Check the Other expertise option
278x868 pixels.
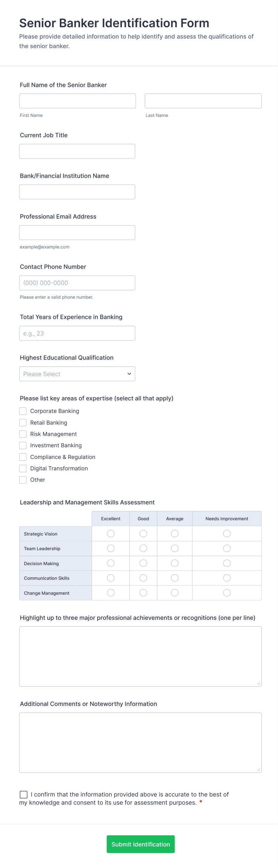(23, 480)
